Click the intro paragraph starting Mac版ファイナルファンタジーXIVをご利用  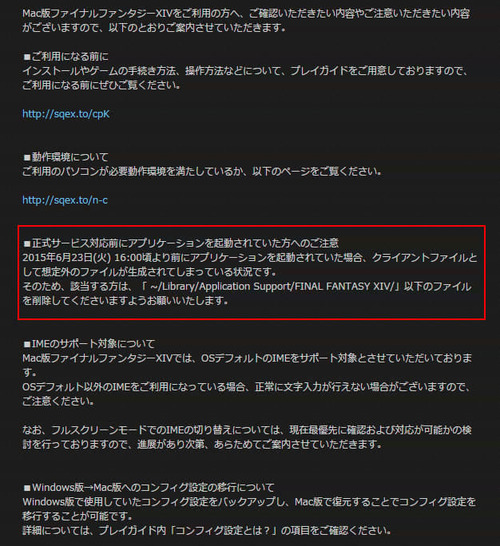[x=246, y=21]
